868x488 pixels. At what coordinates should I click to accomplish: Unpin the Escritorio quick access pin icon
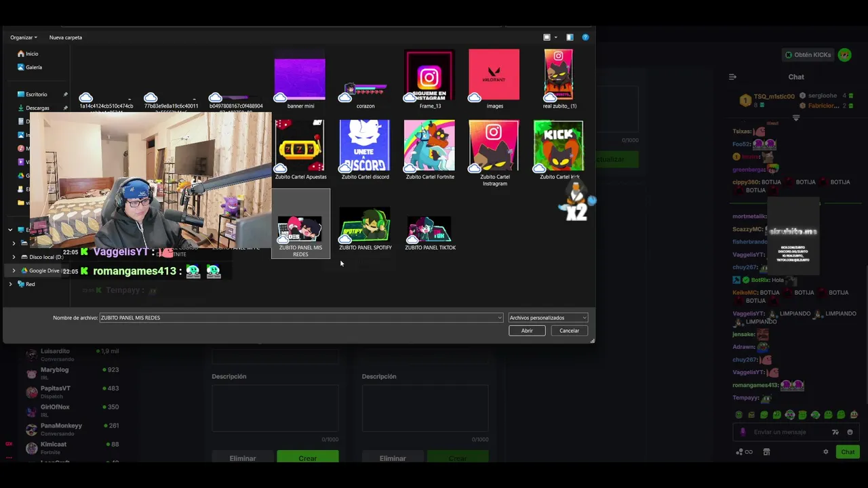click(65, 94)
